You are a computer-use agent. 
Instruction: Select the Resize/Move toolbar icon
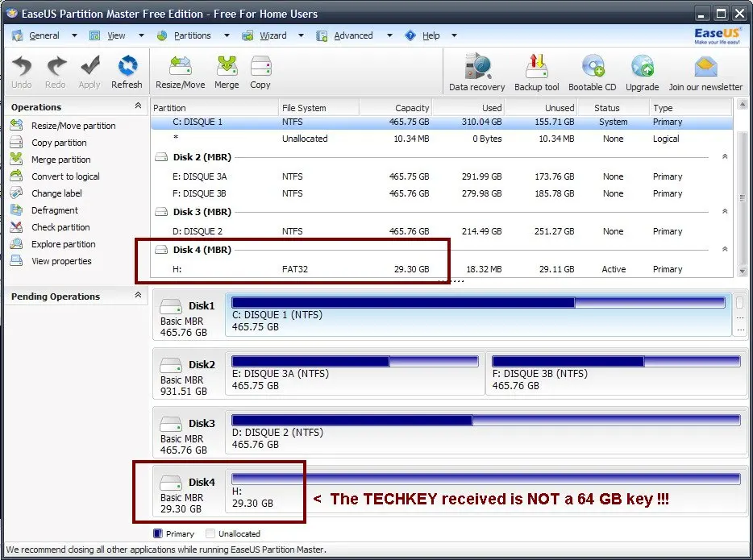tap(181, 66)
